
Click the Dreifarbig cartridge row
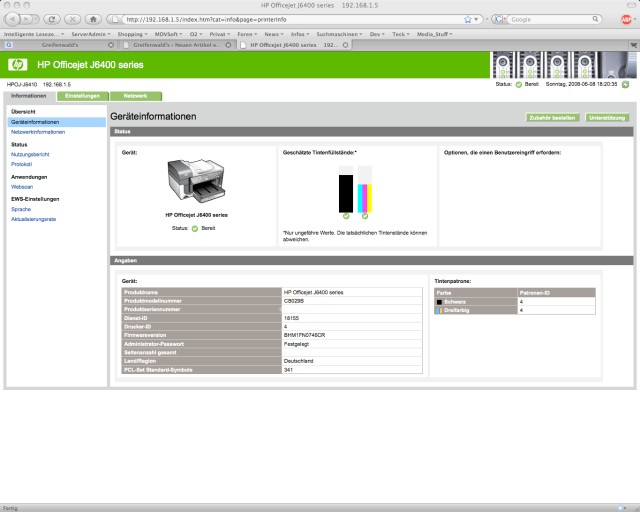click(515, 310)
